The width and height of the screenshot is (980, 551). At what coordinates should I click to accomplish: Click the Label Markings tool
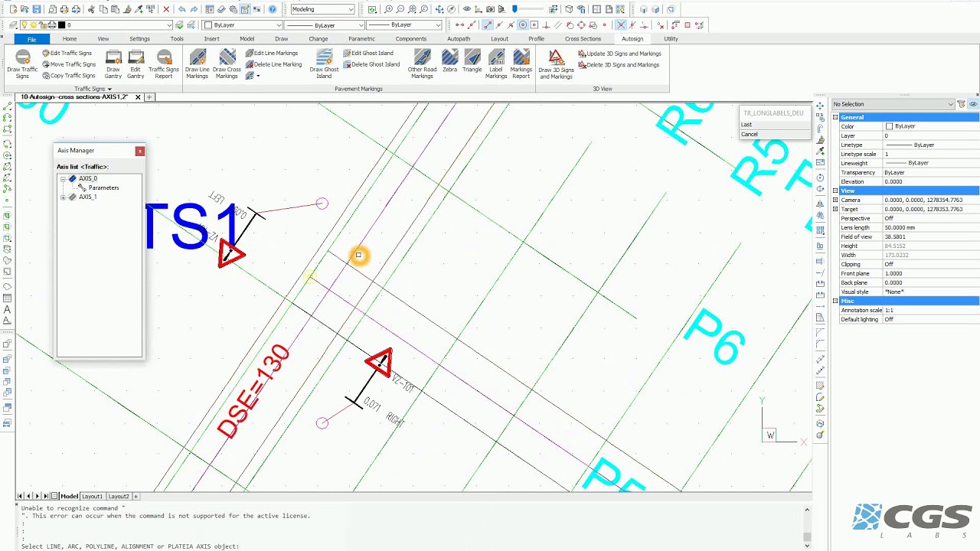[x=496, y=64]
